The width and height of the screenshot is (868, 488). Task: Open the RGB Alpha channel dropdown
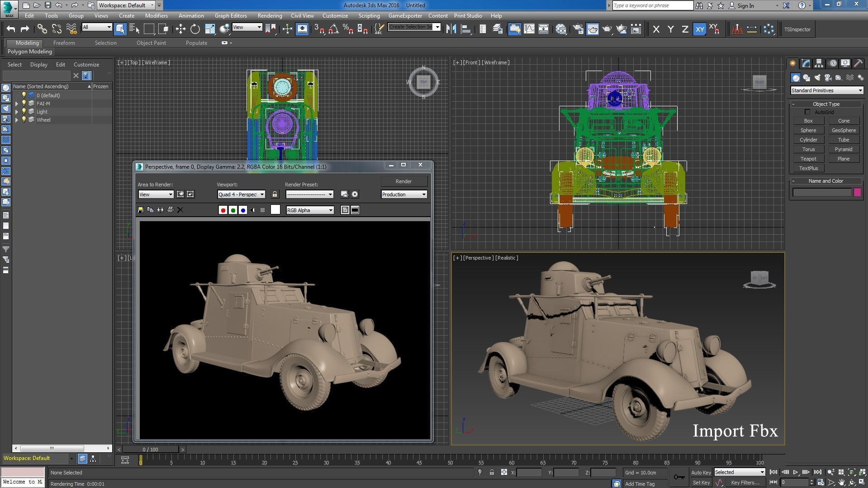(x=310, y=210)
